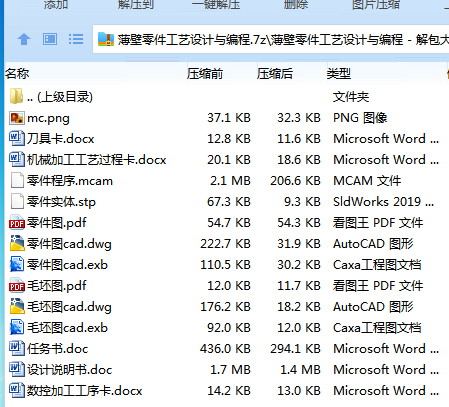The width and height of the screenshot is (449, 407).
Task: Click the Caxa icon of 毛坯图cad.exb
Action: pos(17,327)
